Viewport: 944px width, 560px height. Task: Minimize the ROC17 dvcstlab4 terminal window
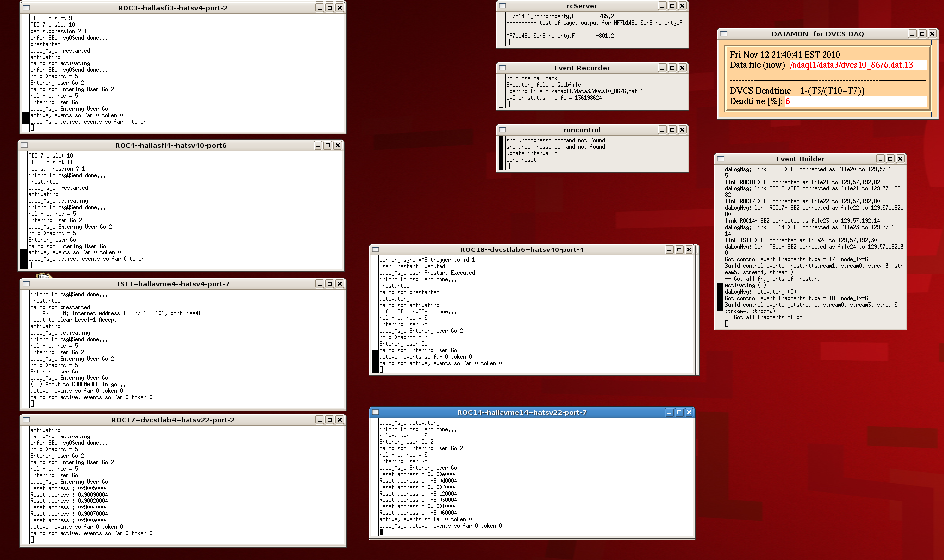[x=320, y=420]
